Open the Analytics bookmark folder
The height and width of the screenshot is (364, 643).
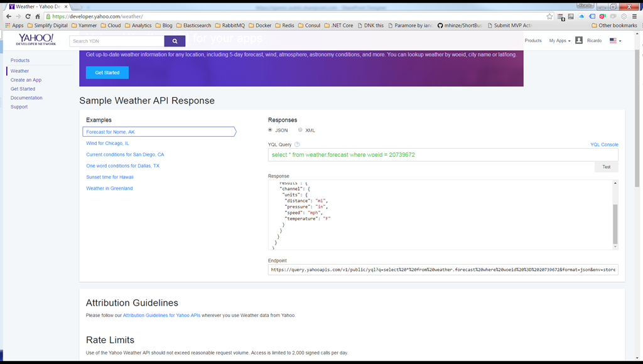pos(138,25)
